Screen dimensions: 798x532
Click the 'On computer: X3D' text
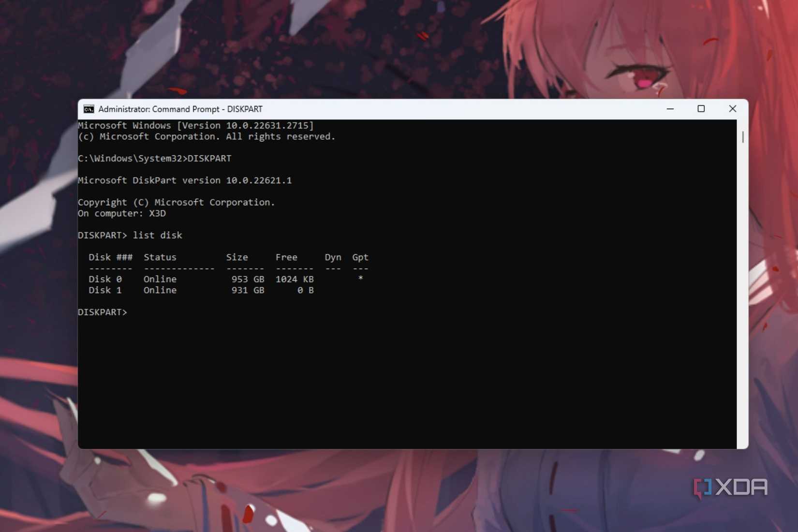point(122,213)
